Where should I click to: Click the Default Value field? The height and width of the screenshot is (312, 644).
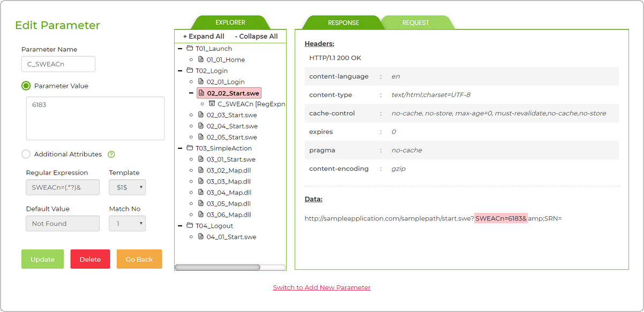63,224
